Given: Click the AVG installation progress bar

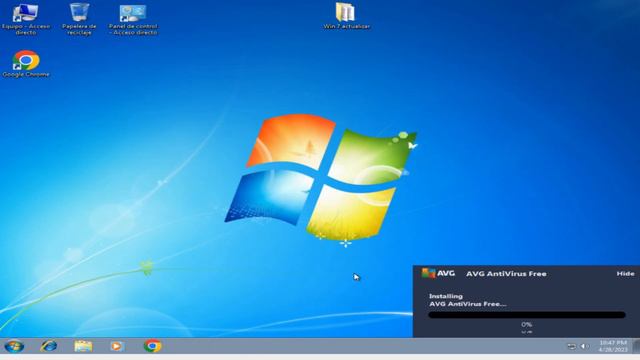Looking at the screenshot, I should pyautogui.click(x=527, y=315).
